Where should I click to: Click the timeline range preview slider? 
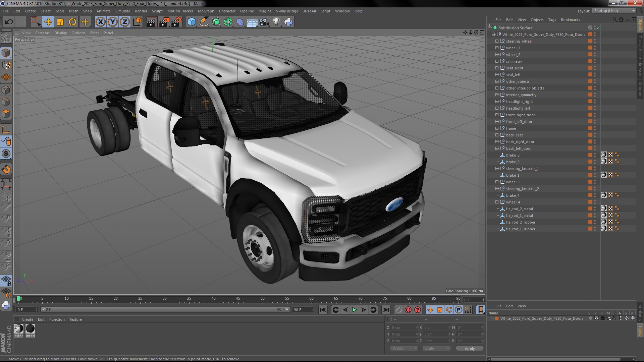[165, 309]
